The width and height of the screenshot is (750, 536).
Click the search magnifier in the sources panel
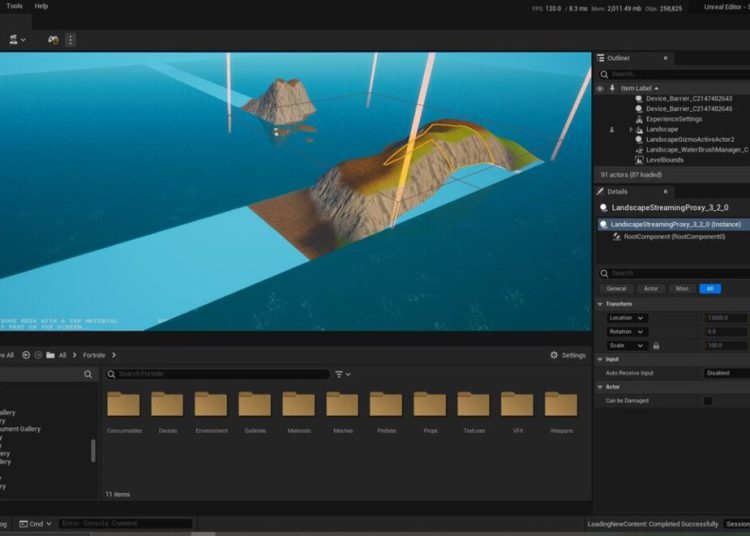[89, 375]
